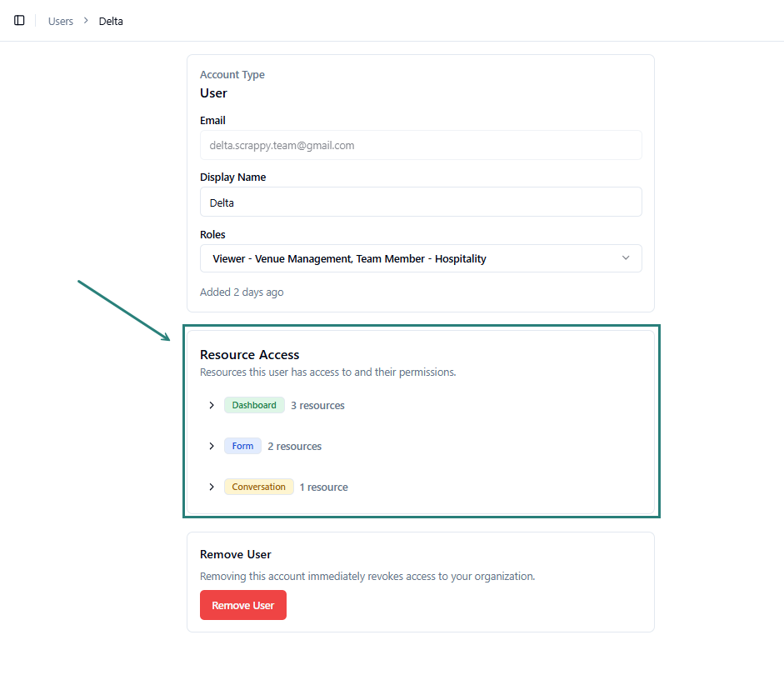Viewport: 784px width, 680px height.
Task: Expand the Conversation resources chevron
Action: [x=212, y=487]
